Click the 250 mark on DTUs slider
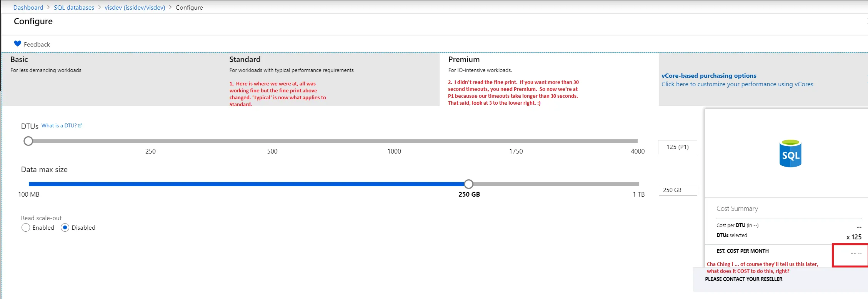This screenshot has height=299, width=868. click(x=150, y=151)
